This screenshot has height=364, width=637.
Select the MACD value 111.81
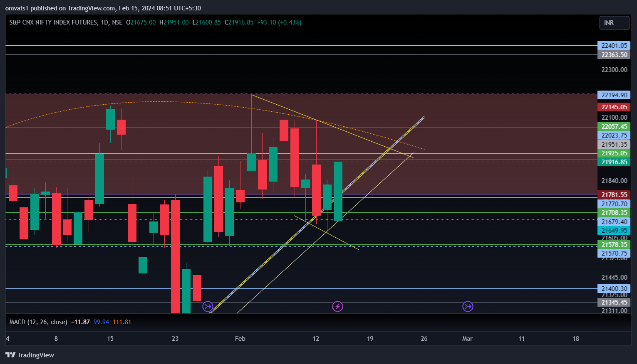(122, 322)
